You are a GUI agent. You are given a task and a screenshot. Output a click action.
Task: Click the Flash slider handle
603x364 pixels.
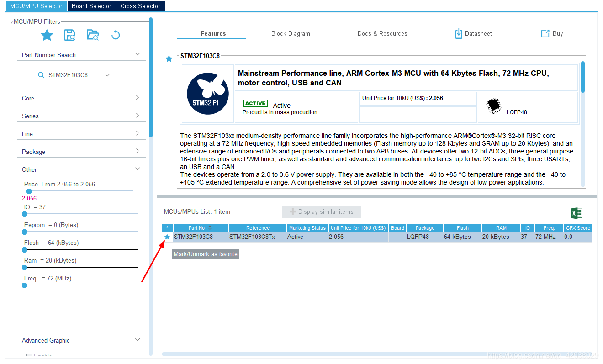(25, 249)
